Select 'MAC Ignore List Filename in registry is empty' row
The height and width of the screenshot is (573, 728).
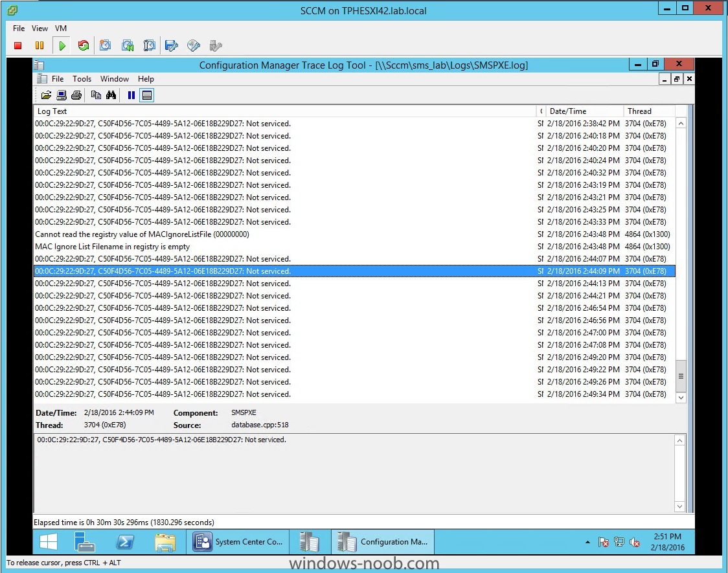point(355,247)
